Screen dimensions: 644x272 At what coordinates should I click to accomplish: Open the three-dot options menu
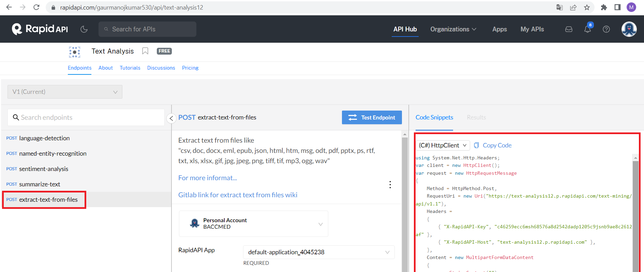(x=390, y=185)
